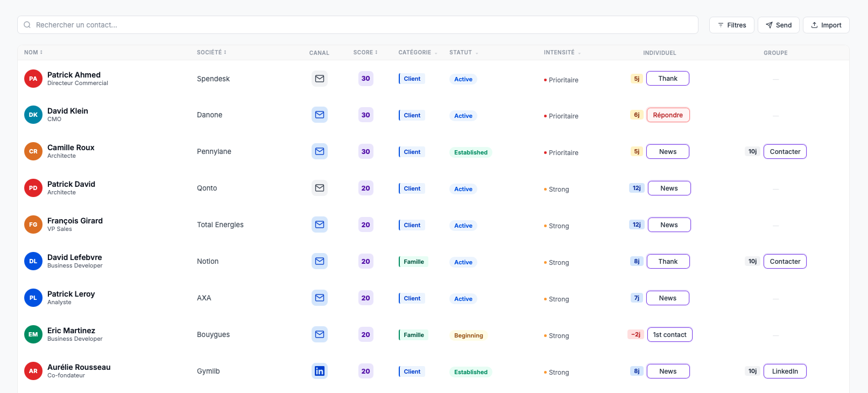
Task: Click Aurélie Rousseau's LinkedIn channel icon
Action: click(x=320, y=371)
